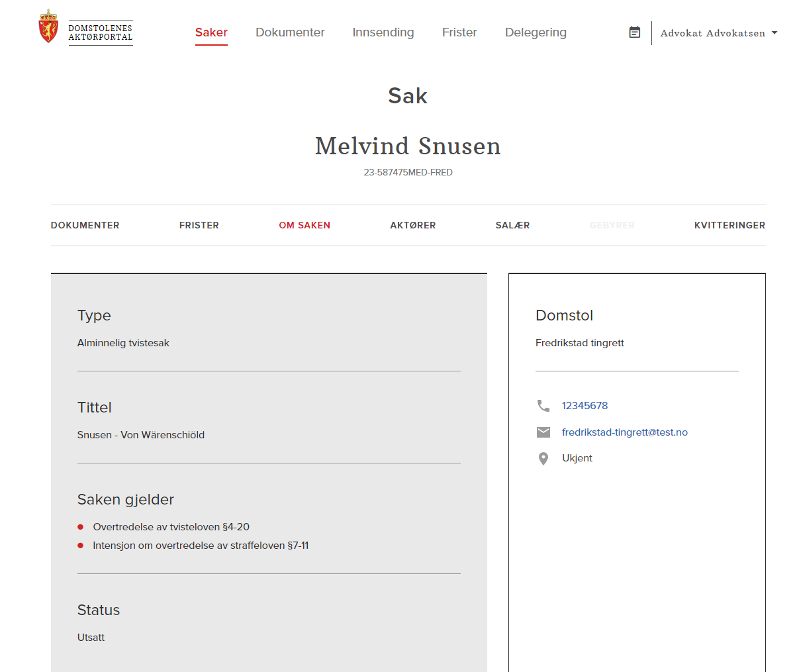Click the Melvind Snusen case heading
This screenshot has height=672, width=797.
tap(408, 146)
